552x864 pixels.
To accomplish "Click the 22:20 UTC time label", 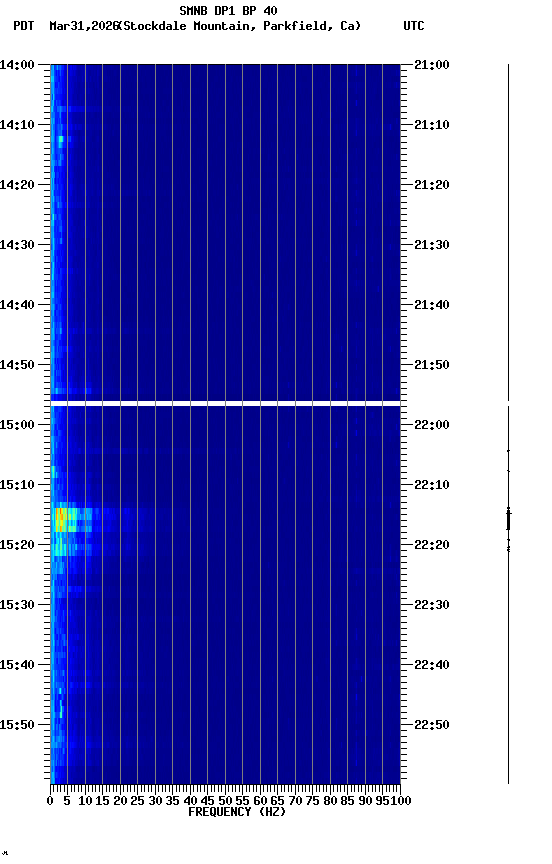I will (x=432, y=545).
